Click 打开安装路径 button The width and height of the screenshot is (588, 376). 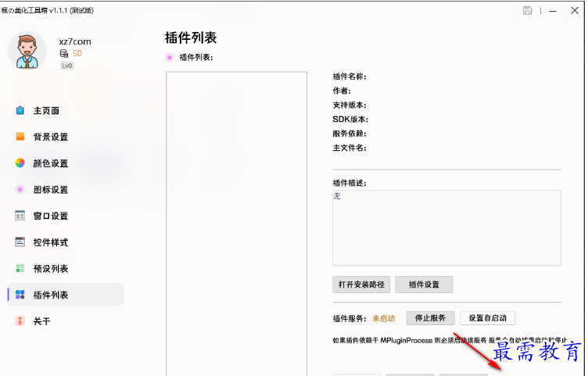pyautogui.click(x=361, y=285)
